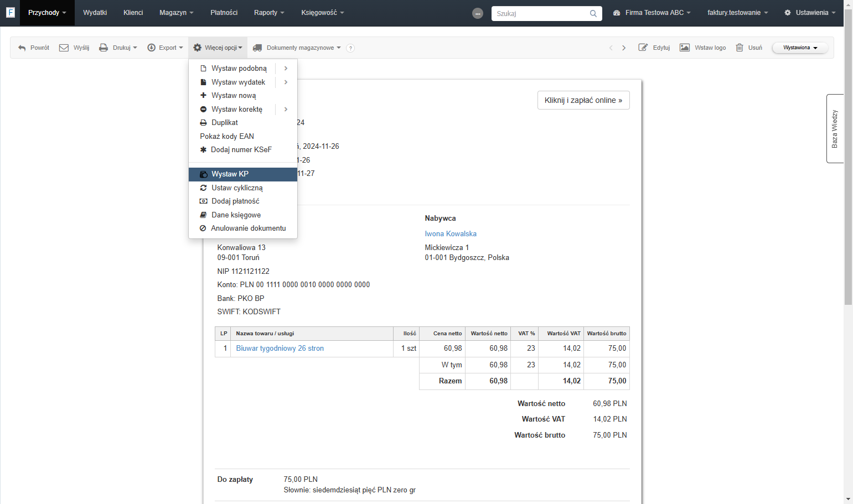Open the Magazyn menu
This screenshot has height=504, width=853.
(x=177, y=13)
